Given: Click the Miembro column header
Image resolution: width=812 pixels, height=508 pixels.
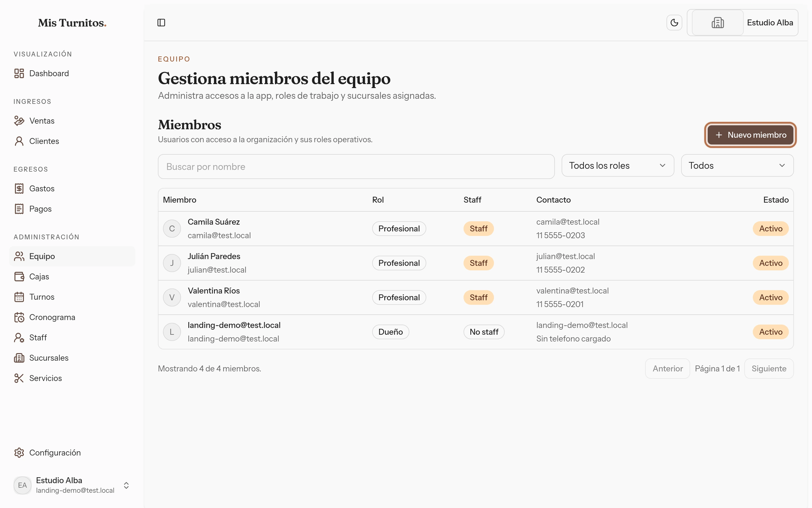Looking at the screenshot, I should click(180, 200).
